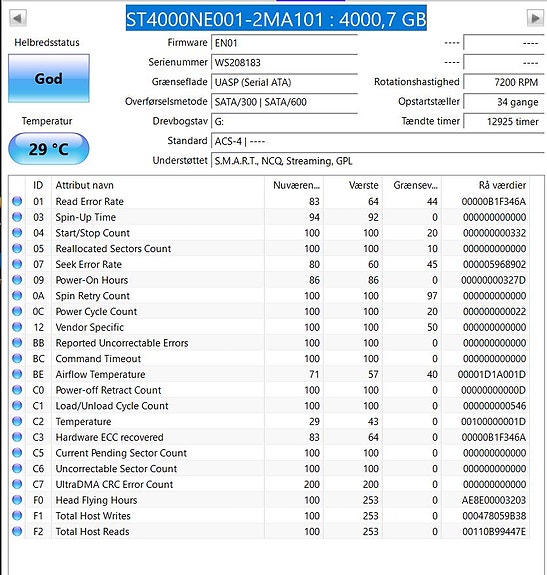Click the status dot for Hardware ECC recovered

(17, 437)
